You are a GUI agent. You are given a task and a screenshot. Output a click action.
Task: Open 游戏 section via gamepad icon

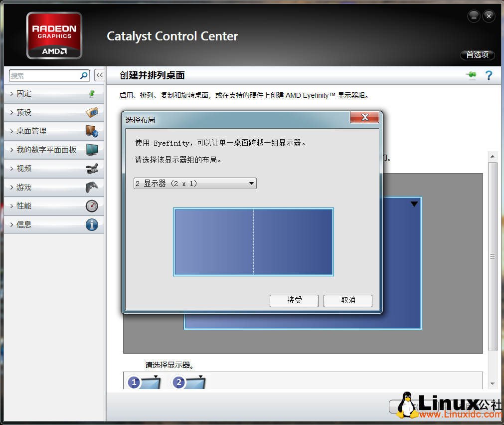(92, 188)
